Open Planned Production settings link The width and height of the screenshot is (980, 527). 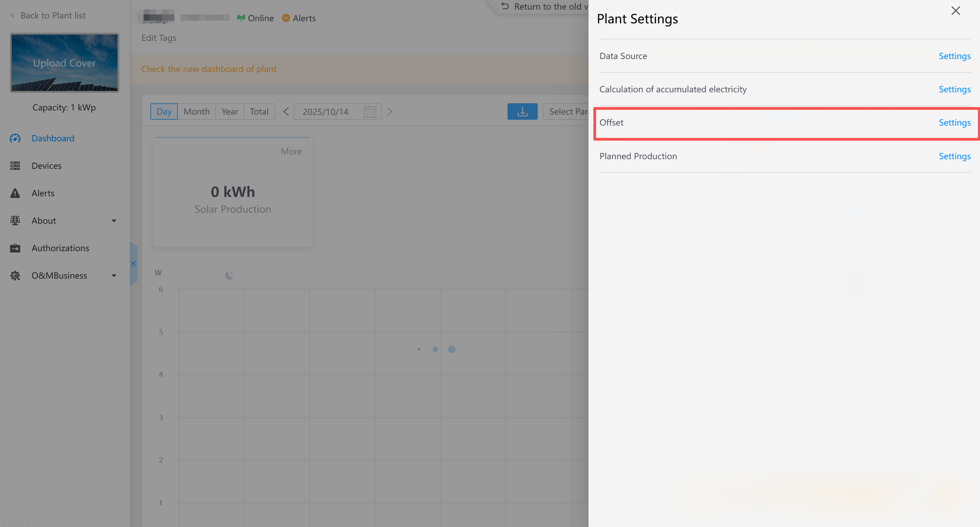(x=954, y=156)
